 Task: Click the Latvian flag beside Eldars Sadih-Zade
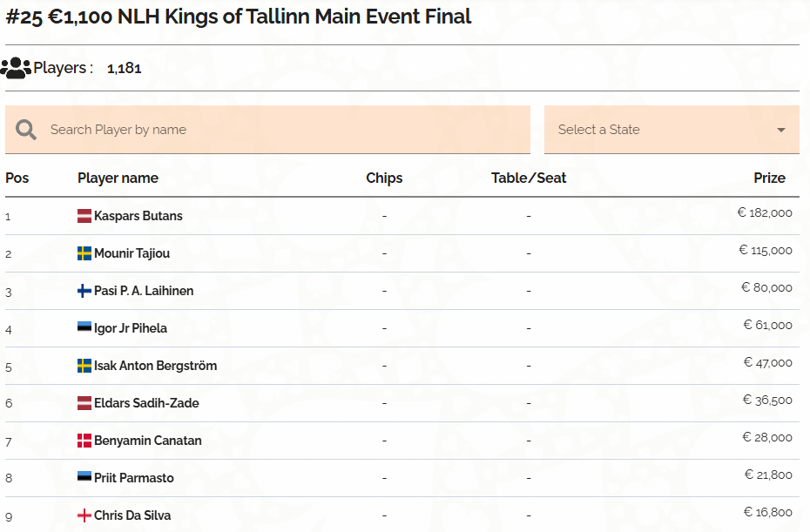point(84,403)
